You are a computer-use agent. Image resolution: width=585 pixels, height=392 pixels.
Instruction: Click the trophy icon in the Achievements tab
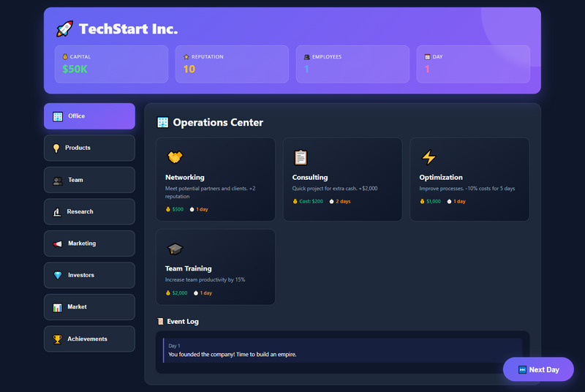58,339
